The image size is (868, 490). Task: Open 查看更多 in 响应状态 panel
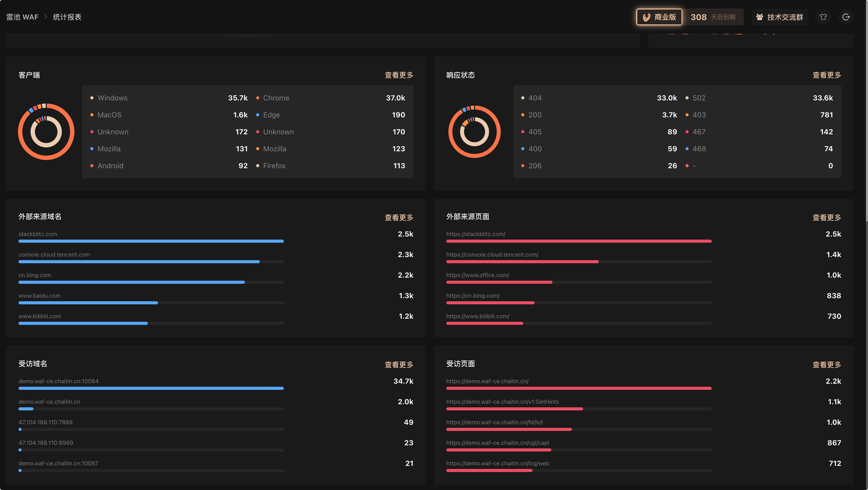click(827, 75)
